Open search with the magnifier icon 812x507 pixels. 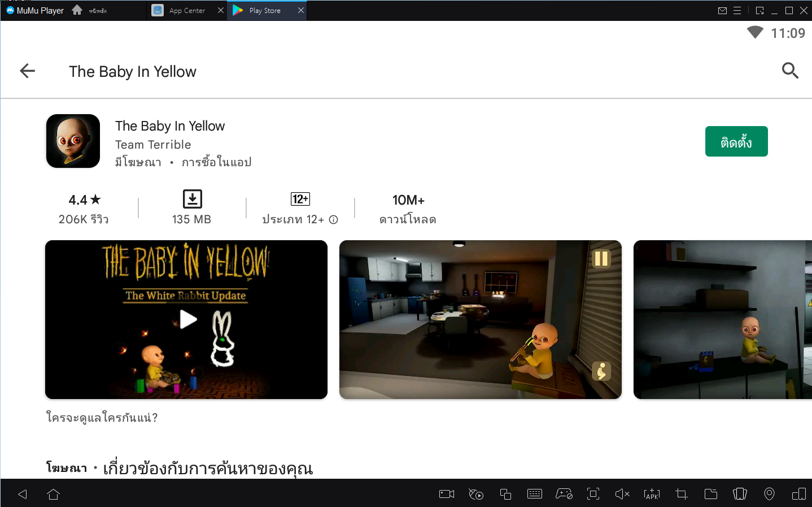(x=789, y=71)
